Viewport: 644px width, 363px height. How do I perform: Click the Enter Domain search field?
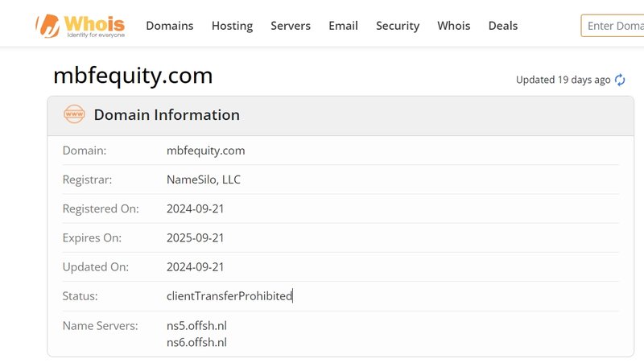point(612,26)
